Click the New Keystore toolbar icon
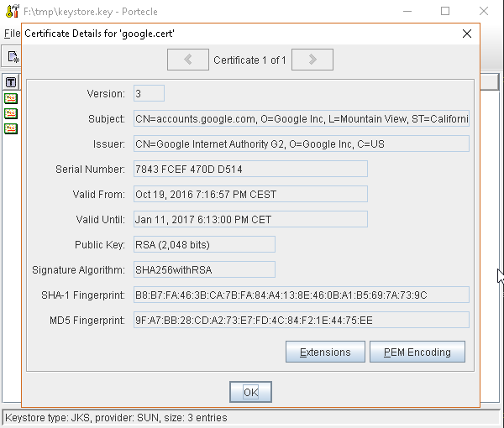Viewport: 504px width, 428px height. (x=12, y=57)
